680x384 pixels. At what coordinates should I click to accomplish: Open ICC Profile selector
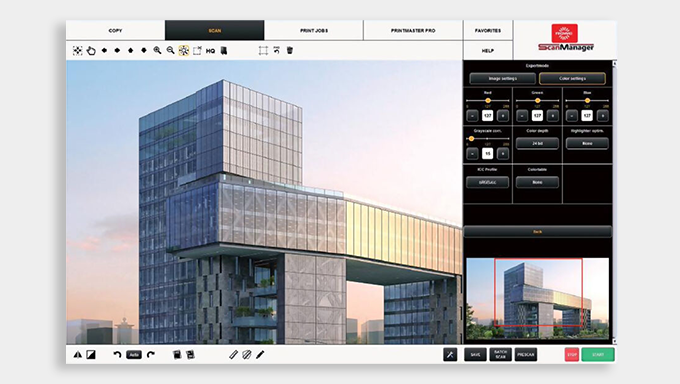[x=487, y=182]
